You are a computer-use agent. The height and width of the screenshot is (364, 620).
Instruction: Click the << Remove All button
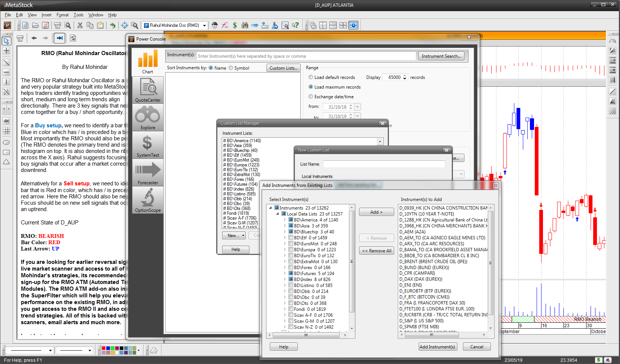[376, 251]
